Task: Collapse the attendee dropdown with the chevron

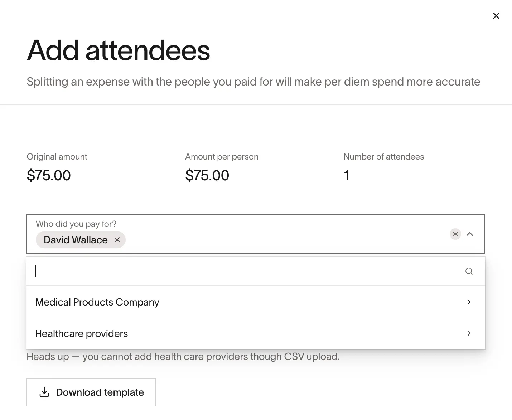Action: (470, 234)
